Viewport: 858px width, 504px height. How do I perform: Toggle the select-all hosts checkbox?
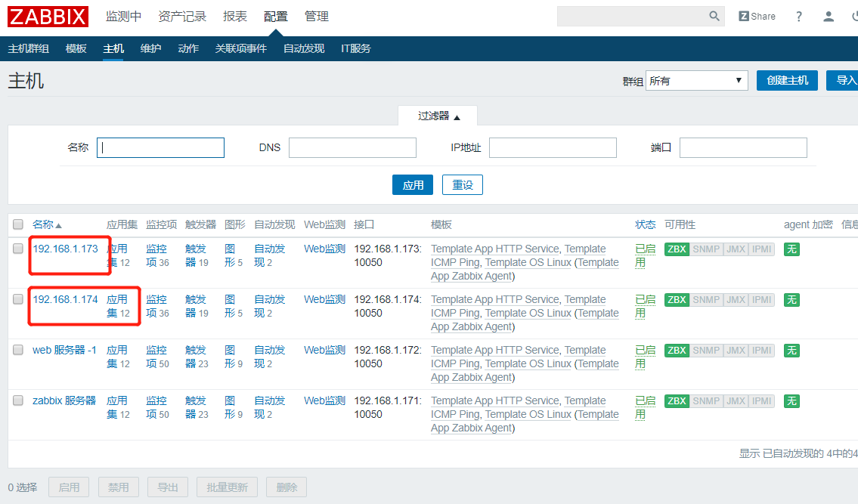coord(18,224)
